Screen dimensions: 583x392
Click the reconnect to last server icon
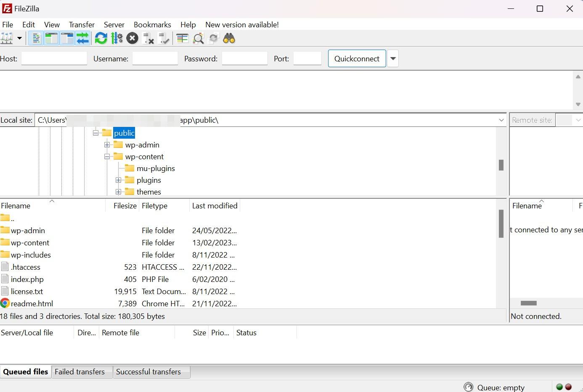point(164,39)
